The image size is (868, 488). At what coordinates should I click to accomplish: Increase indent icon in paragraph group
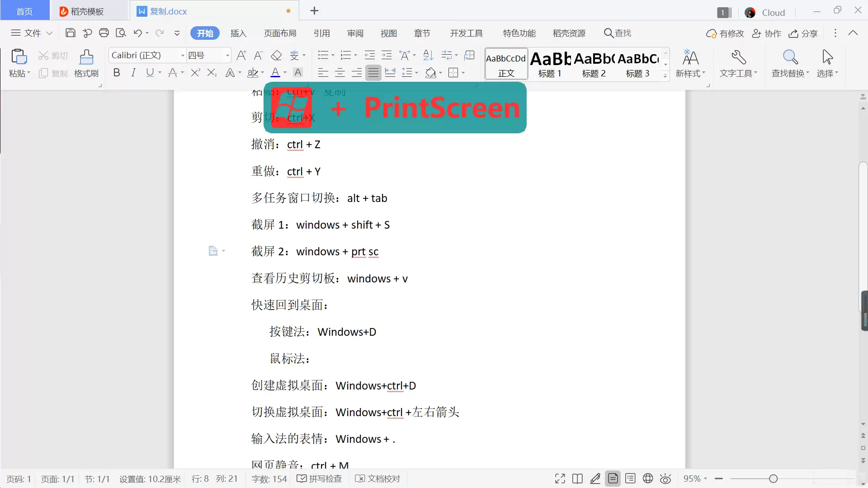(x=387, y=55)
